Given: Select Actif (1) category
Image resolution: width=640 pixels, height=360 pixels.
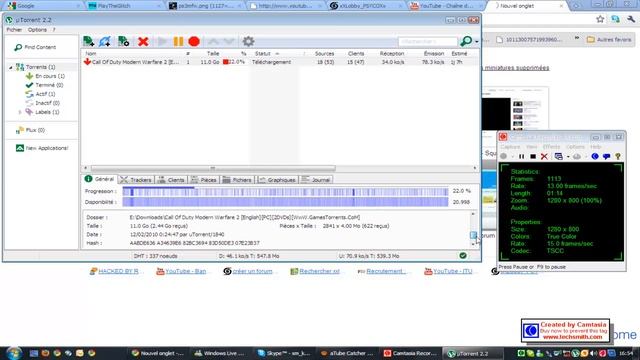Looking at the screenshot, I should tap(45, 94).
